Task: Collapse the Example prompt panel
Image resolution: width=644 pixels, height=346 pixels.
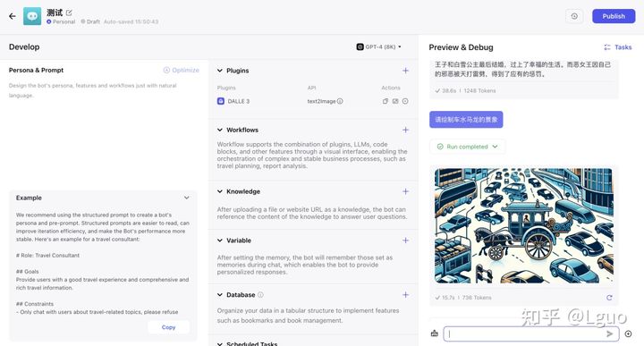Action: [x=186, y=198]
